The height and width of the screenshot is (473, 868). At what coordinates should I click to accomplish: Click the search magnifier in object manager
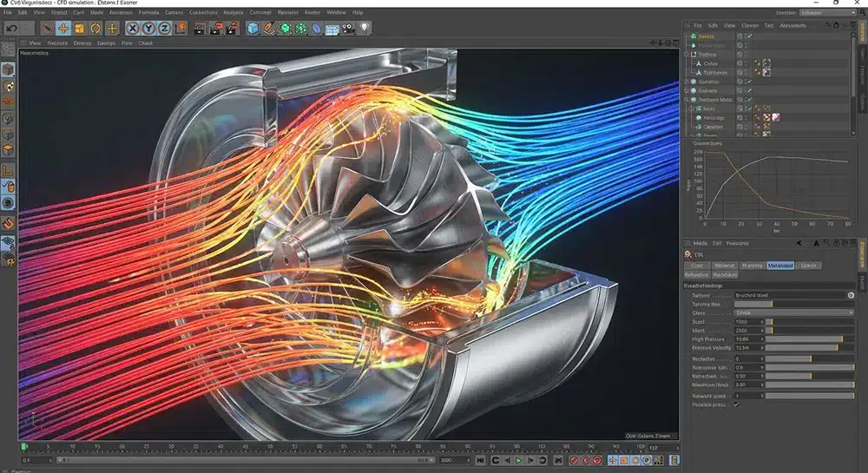tap(827, 25)
